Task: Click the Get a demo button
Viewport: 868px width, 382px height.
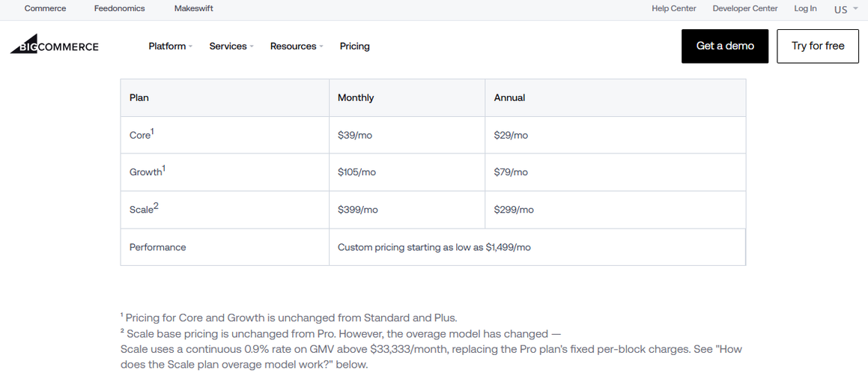Action: 725,46
